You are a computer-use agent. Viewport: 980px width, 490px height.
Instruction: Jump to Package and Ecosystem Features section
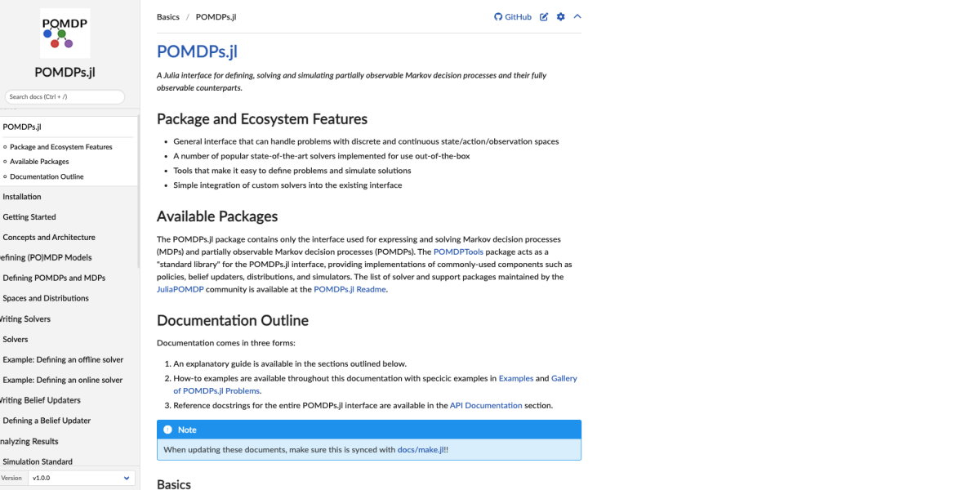(x=61, y=147)
